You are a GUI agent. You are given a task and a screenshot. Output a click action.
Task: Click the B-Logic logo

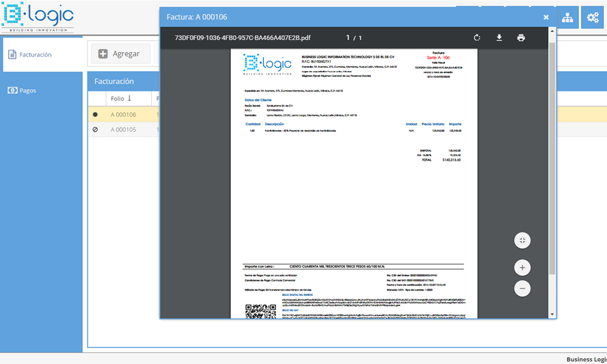(x=38, y=18)
